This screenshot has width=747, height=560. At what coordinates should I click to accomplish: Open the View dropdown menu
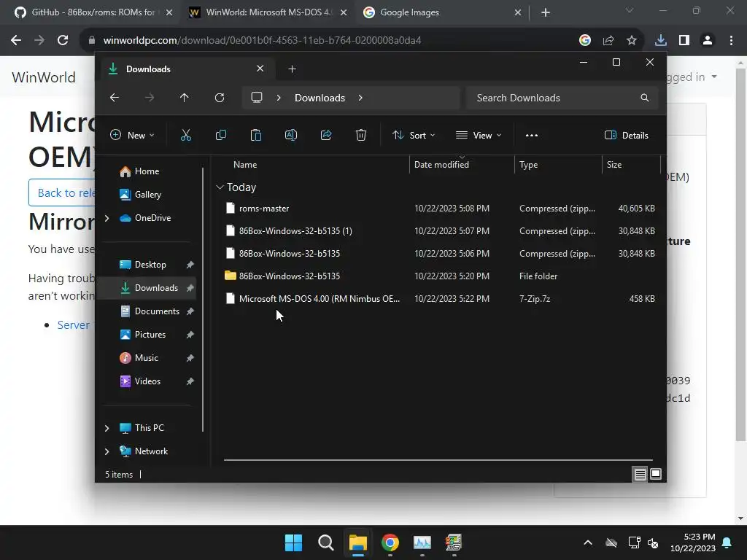click(x=479, y=135)
